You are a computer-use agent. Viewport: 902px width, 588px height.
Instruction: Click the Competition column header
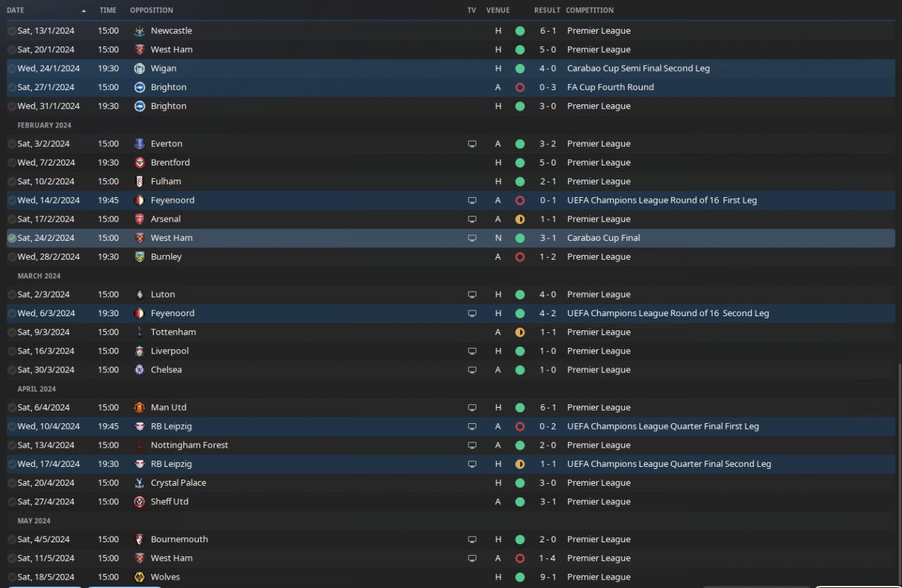point(590,11)
